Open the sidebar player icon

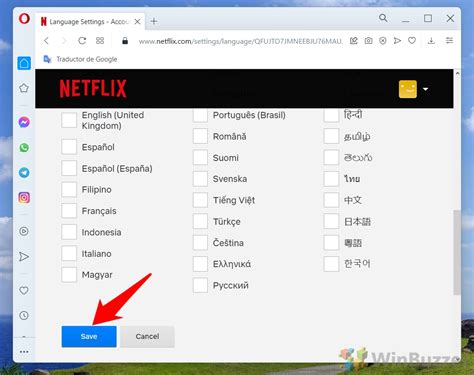pos(24,231)
